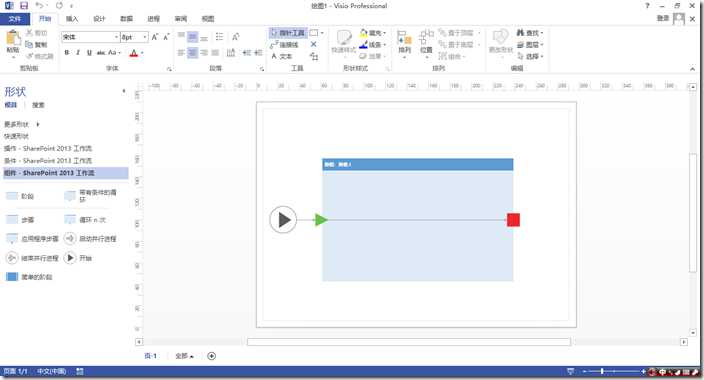The height and width of the screenshot is (380, 704).
Task: Click the Redo circular arrow icon
Action: pyautogui.click(x=59, y=6)
